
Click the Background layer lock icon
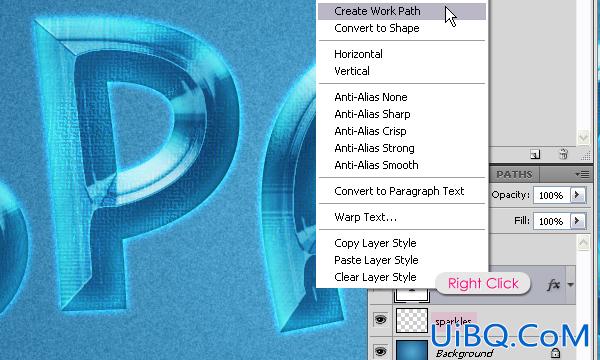coord(556,353)
